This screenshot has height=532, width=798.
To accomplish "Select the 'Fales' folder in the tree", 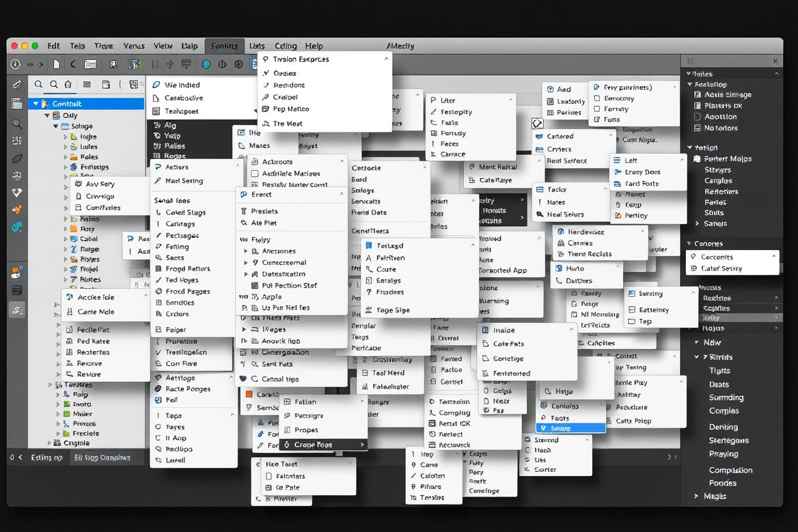I will pyautogui.click(x=89, y=156).
